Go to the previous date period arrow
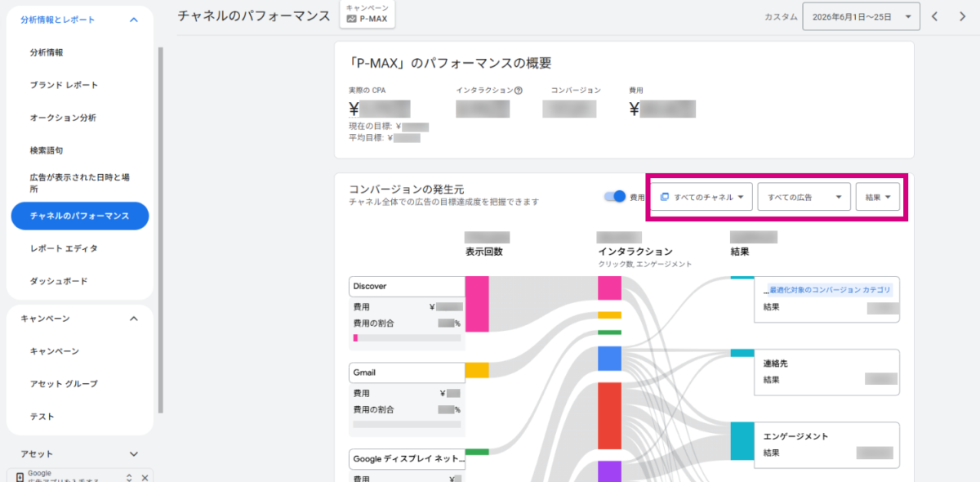 point(936,16)
